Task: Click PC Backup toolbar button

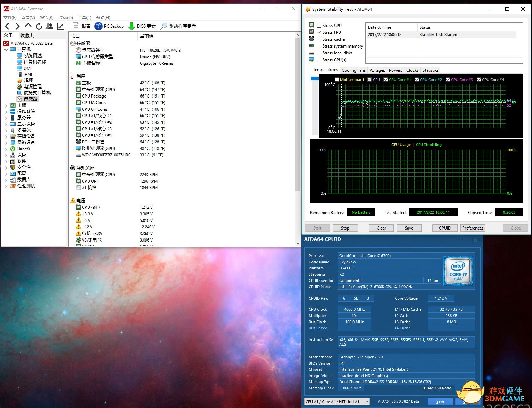Action: pyautogui.click(x=109, y=26)
